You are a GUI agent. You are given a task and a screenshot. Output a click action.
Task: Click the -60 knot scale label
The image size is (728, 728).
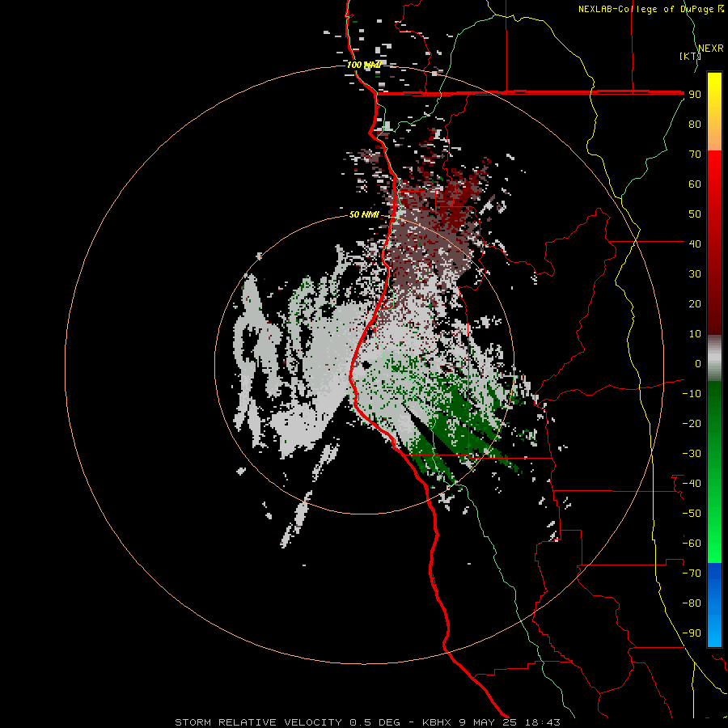pos(692,544)
